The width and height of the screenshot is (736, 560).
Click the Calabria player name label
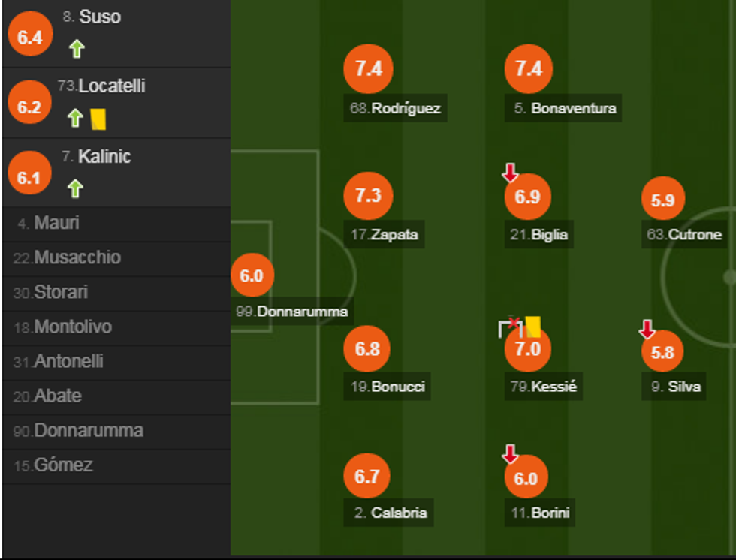388,513
